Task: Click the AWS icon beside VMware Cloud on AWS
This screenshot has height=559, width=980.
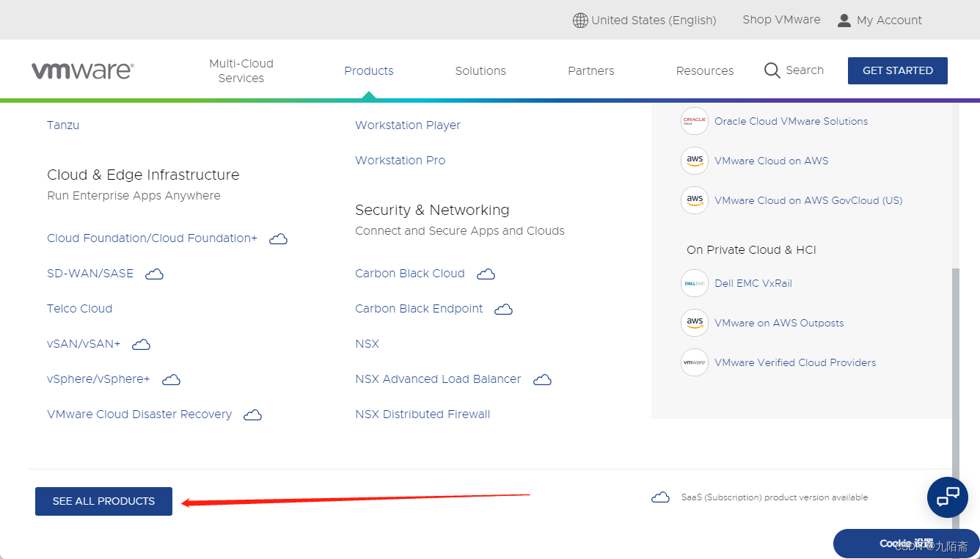Action: [x=694, y=161]
